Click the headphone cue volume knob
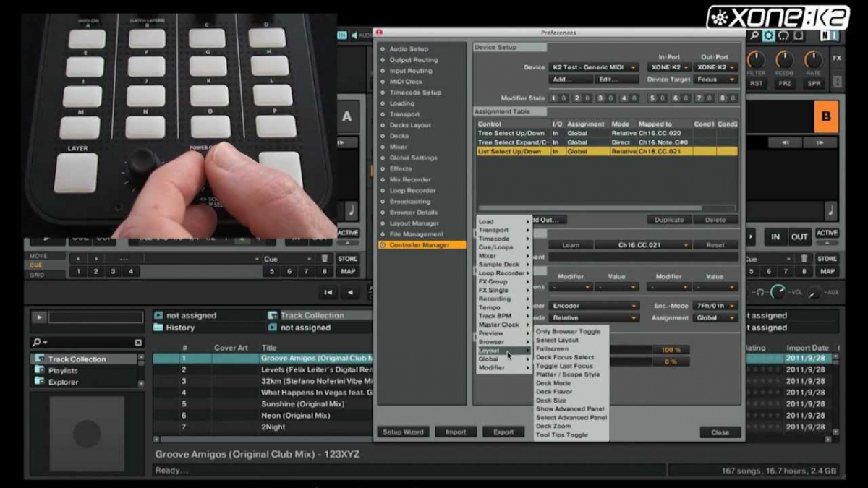Screen dimensions: 868x488 (x=778, y=292)
